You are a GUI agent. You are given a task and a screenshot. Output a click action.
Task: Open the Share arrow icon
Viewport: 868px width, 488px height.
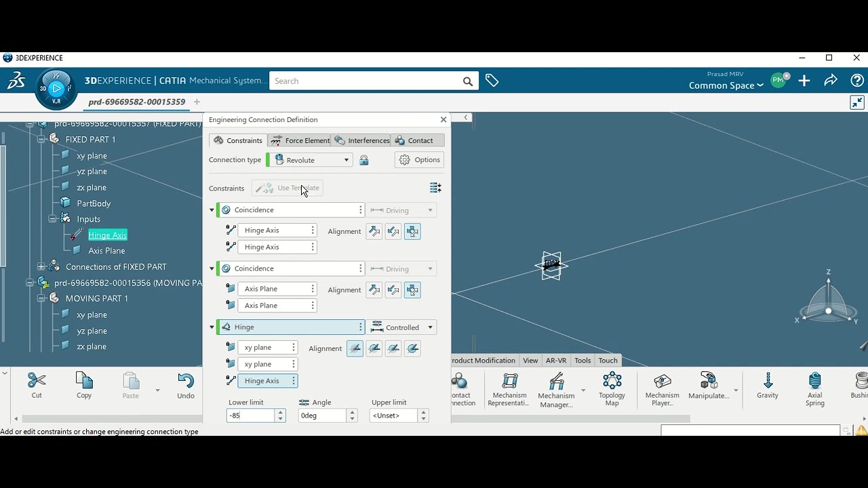pyautogui.click(x=831, y=81)
